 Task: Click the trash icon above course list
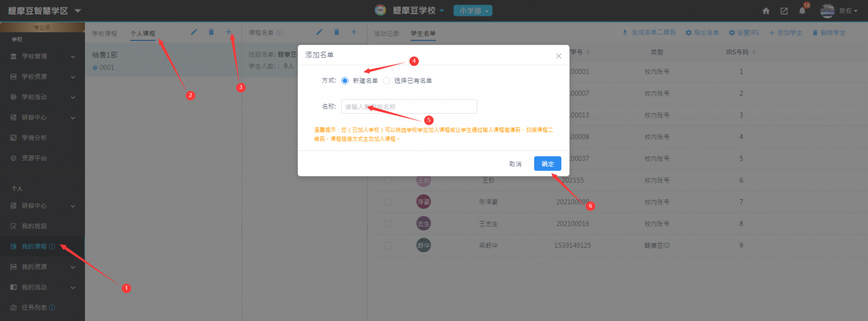coord(211,32)
